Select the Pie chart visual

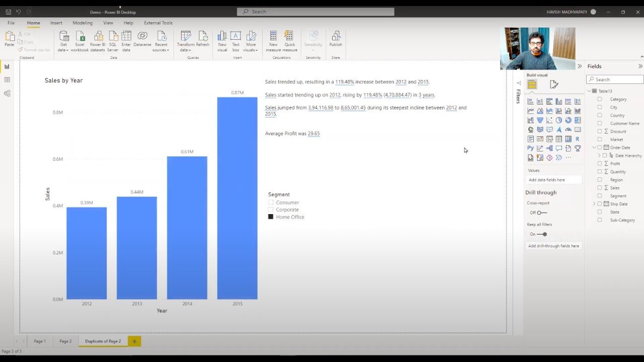coord(559,120)
